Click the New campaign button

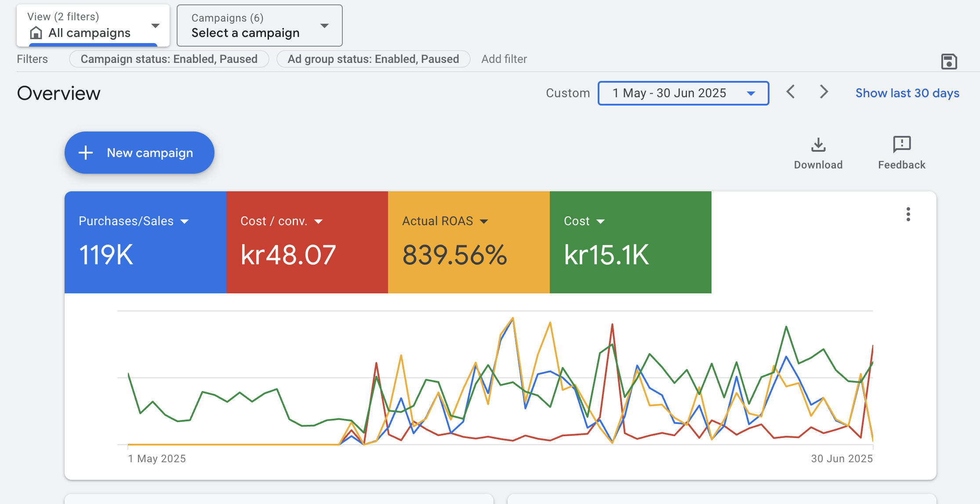[x=139, y=153]
